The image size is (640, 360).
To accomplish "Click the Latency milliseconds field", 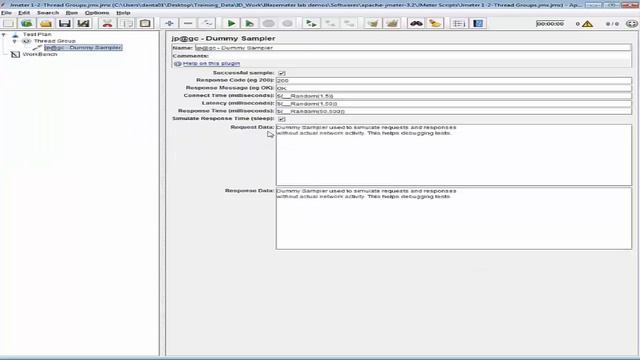I will click(453, 104).
